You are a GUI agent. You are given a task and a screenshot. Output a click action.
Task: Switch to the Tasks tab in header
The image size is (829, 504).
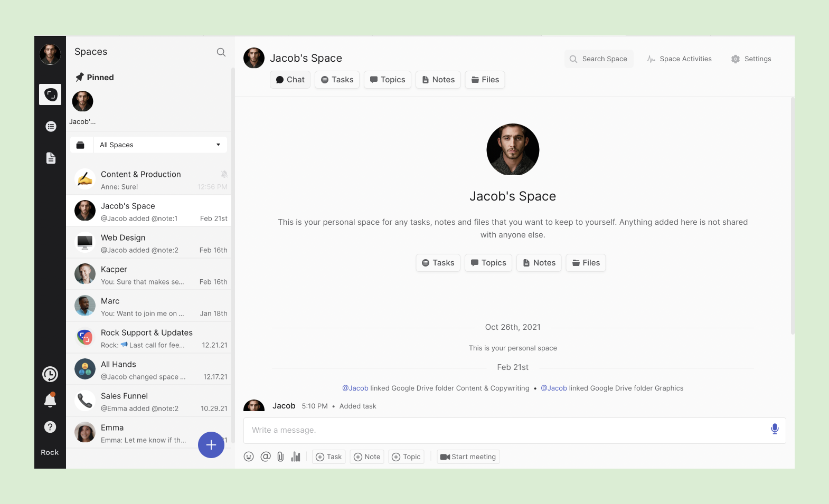click(337, 80)
